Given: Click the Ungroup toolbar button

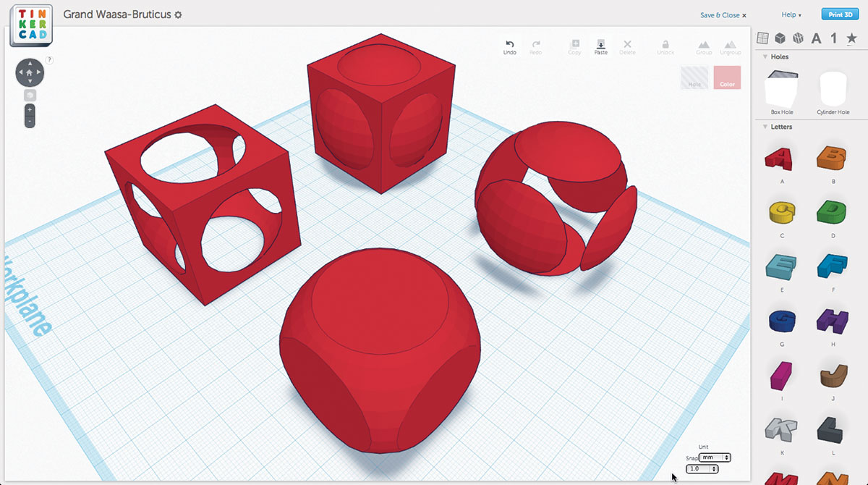Looking at the screenshot, I should pos(731,47).
